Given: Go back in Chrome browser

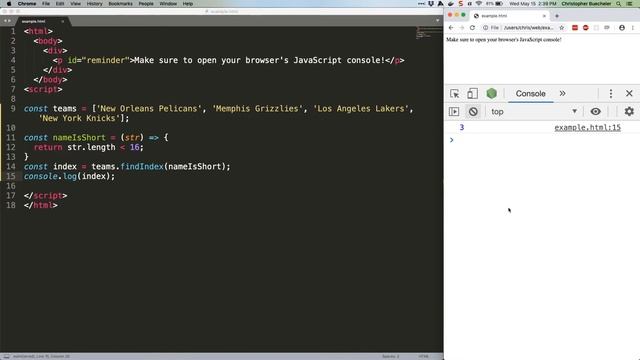Looking at the screenshot, I should 451,28.
